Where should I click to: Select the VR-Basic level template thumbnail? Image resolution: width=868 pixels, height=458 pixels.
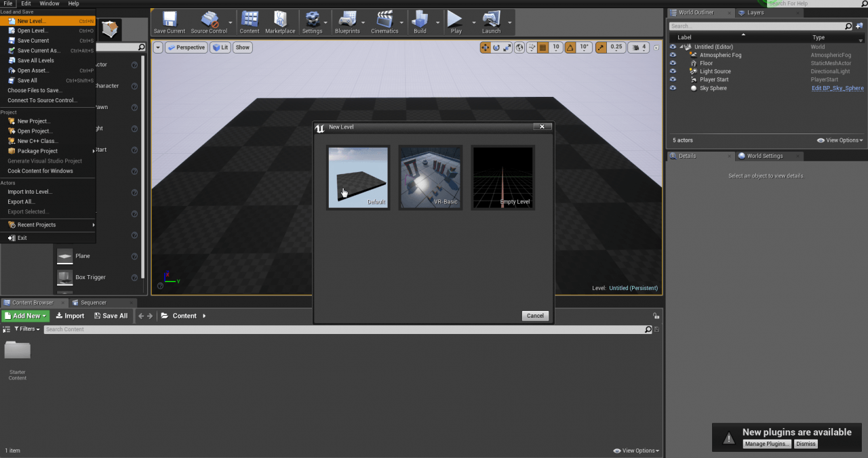tap(431, 177)
